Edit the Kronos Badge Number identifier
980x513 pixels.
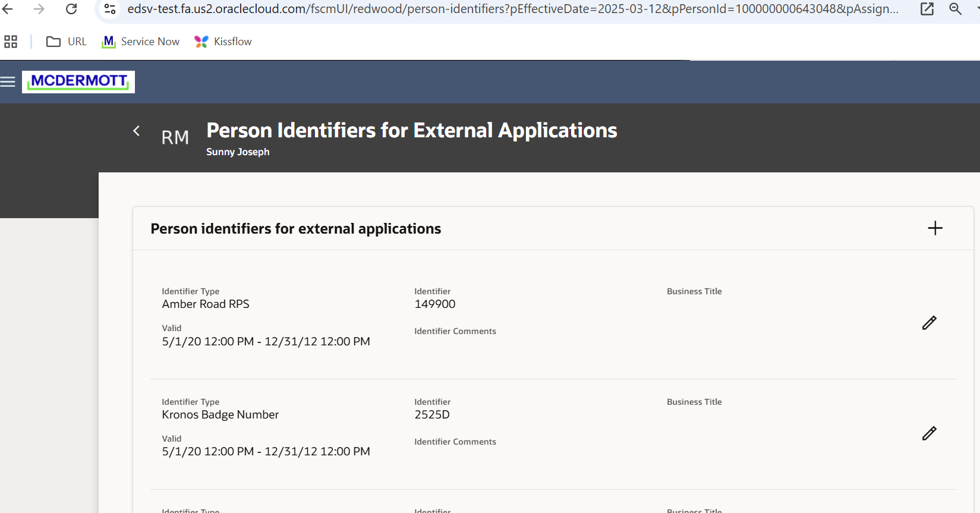929,433
